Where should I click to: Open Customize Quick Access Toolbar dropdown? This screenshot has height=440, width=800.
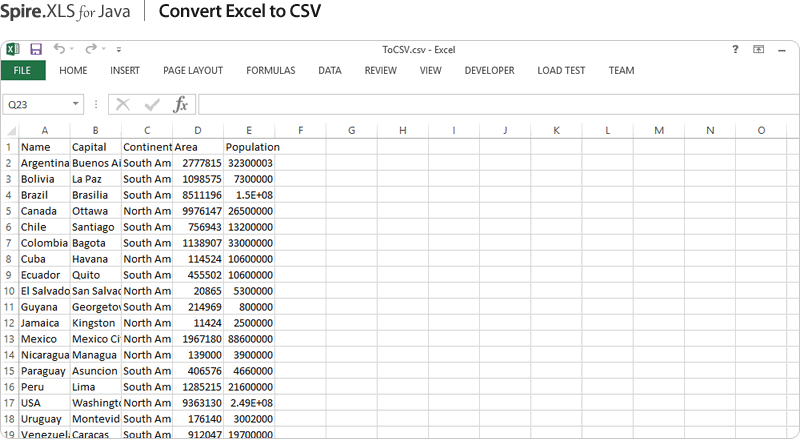pos(119,49)
